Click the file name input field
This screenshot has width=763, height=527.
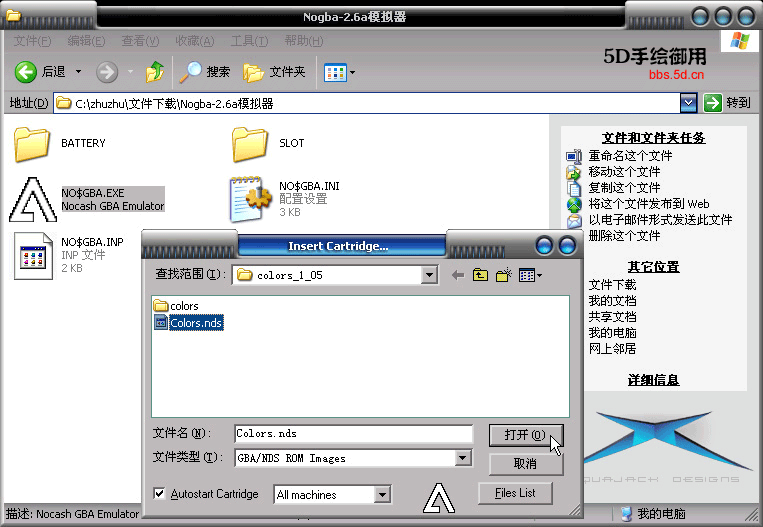pos(353,434)
